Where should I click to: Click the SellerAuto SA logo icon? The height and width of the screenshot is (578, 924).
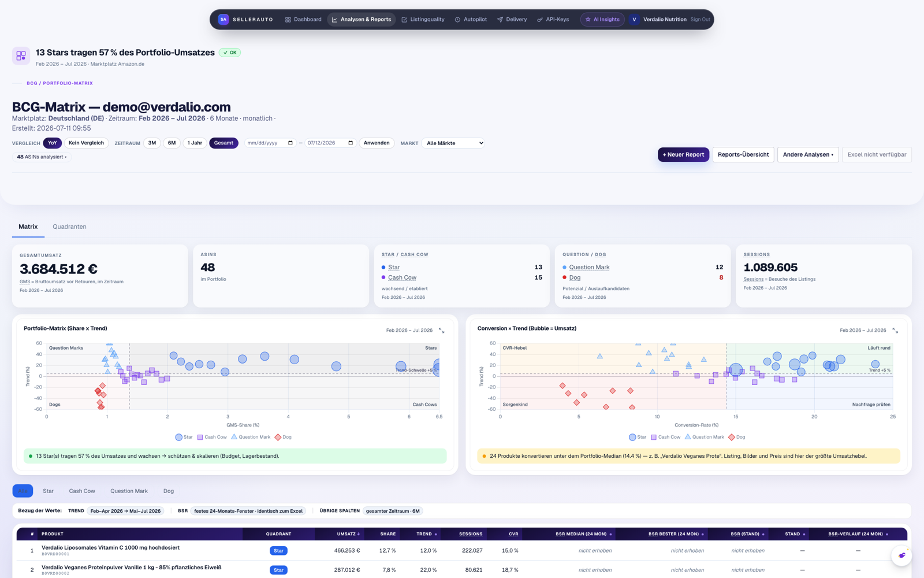tap(223, 20)
